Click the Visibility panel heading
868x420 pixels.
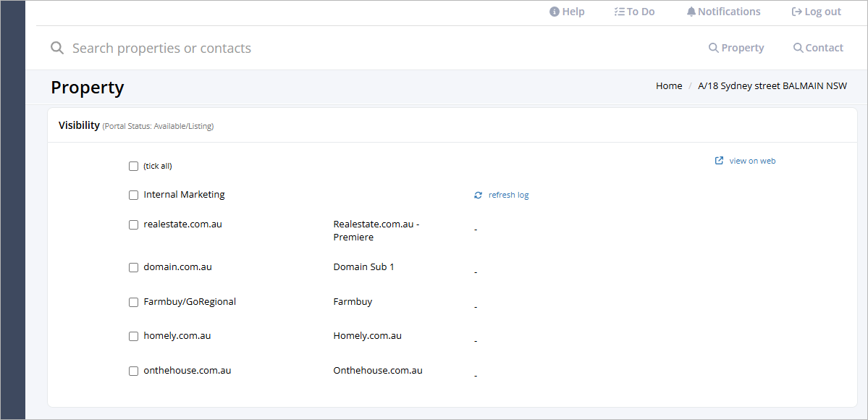[79, 125]
